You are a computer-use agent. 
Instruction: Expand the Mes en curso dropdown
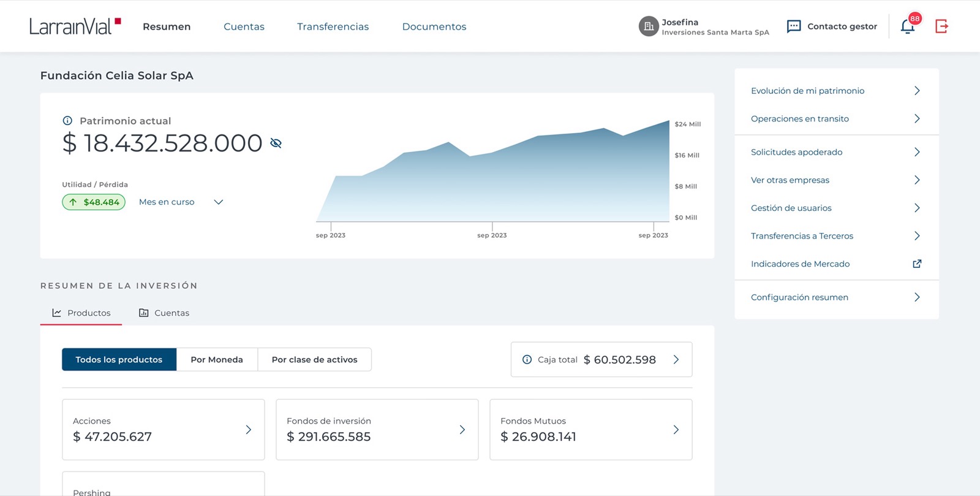[218, 202]
